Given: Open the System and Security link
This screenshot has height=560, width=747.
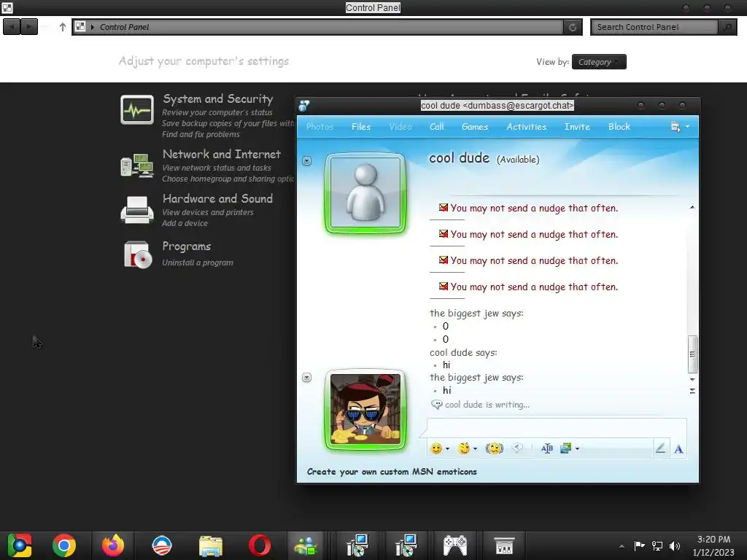Looking at the screenshot, I should click(x=217, y=98).
